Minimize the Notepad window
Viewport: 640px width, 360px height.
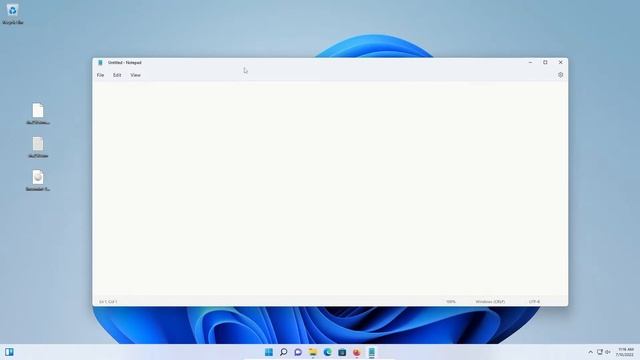530,62
